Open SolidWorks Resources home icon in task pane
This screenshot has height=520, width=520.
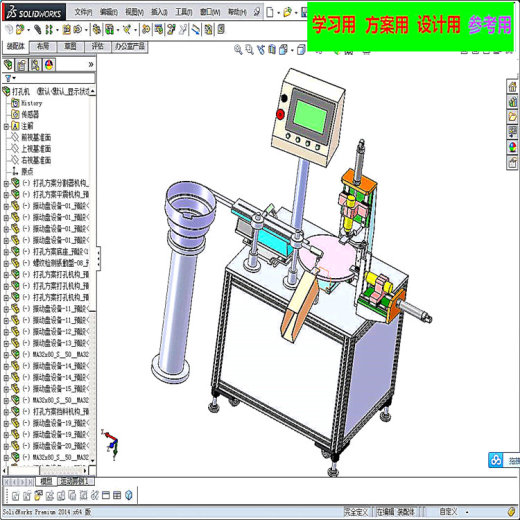[512, 87]
